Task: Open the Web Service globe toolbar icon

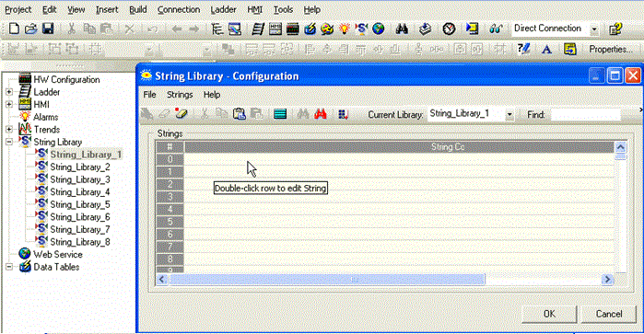Action: click(x=379, y=29)
